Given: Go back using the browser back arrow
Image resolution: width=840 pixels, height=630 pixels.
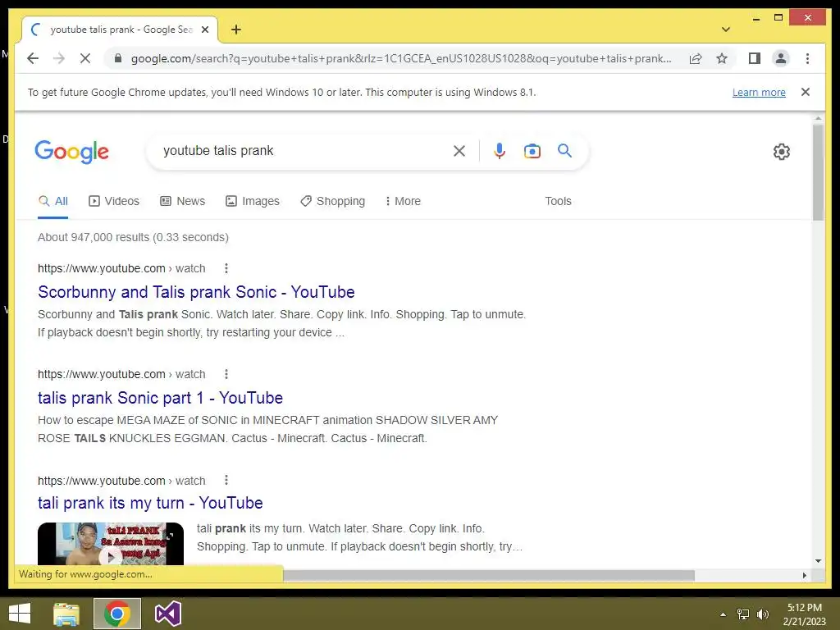Looking at the screenshot, I should tap(33, 58).
